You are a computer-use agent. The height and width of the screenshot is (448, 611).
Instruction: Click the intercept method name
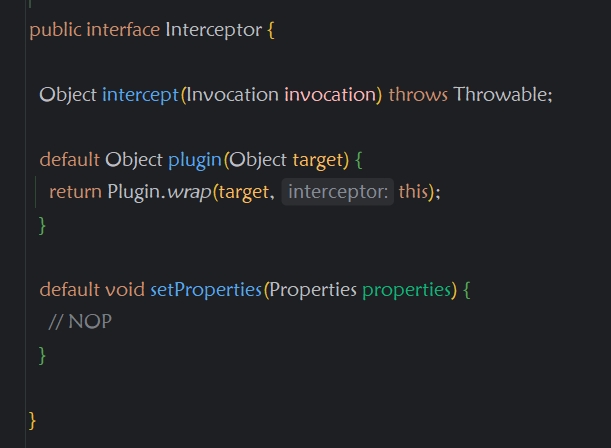[x=139, y=95]
